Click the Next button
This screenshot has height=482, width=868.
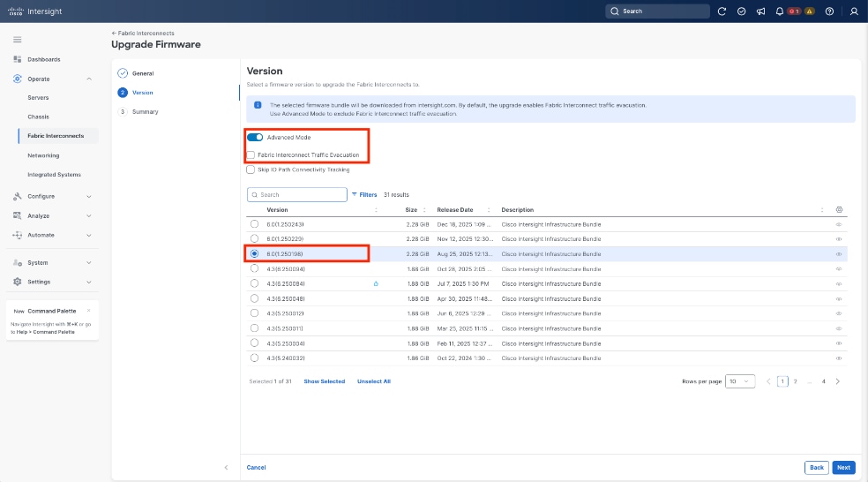tap(843, 468)
